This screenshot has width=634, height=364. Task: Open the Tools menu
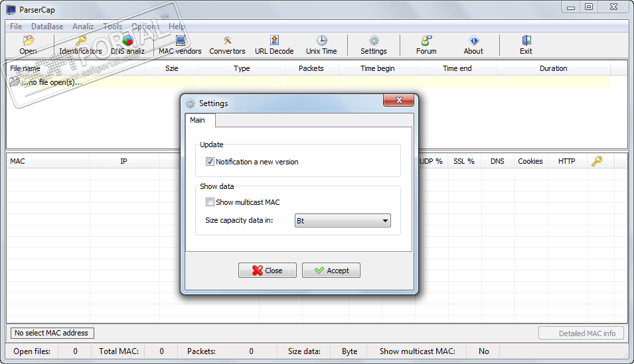pyautogui.click(x=112, y=27)
